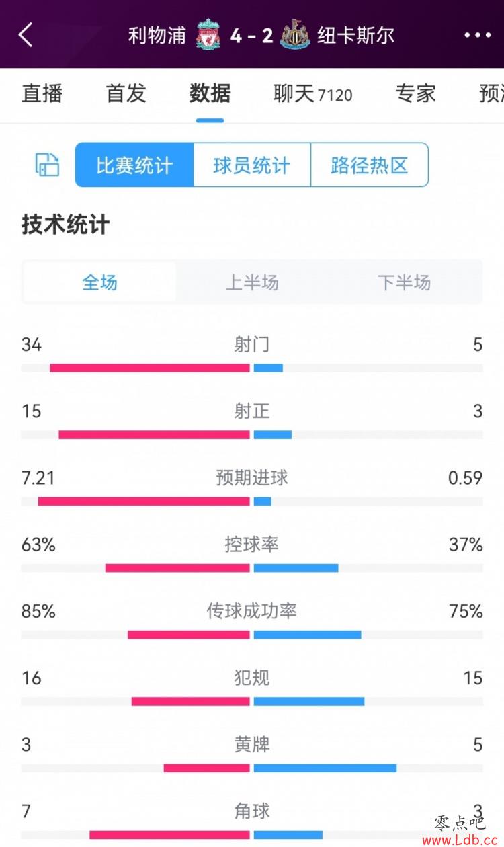Screen dimensions: 504x847
Task: Select the 路径热区 heatmap button
Action: coord(370,165)
